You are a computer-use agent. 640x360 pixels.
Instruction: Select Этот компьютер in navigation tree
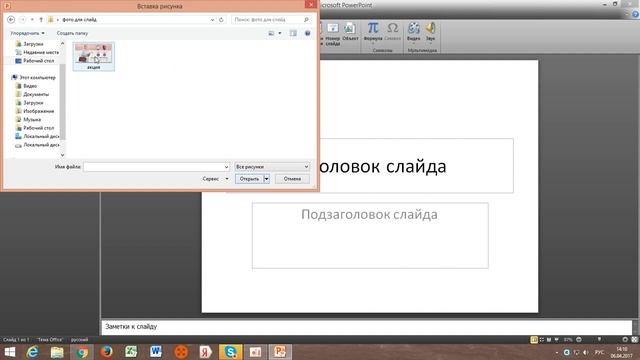33,77
